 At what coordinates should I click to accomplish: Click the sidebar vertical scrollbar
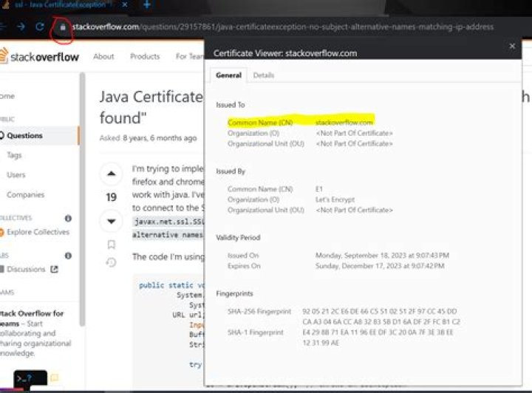pyautogui.click(x=82, y=199)
